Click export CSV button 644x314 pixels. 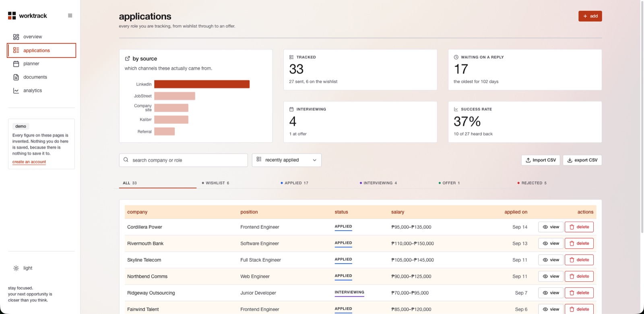(x=582, y=160)
